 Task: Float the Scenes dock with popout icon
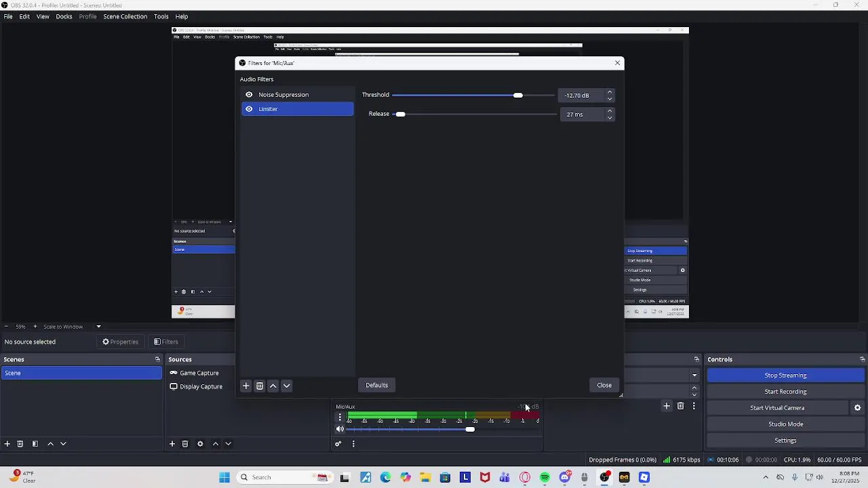coord(157,359)
